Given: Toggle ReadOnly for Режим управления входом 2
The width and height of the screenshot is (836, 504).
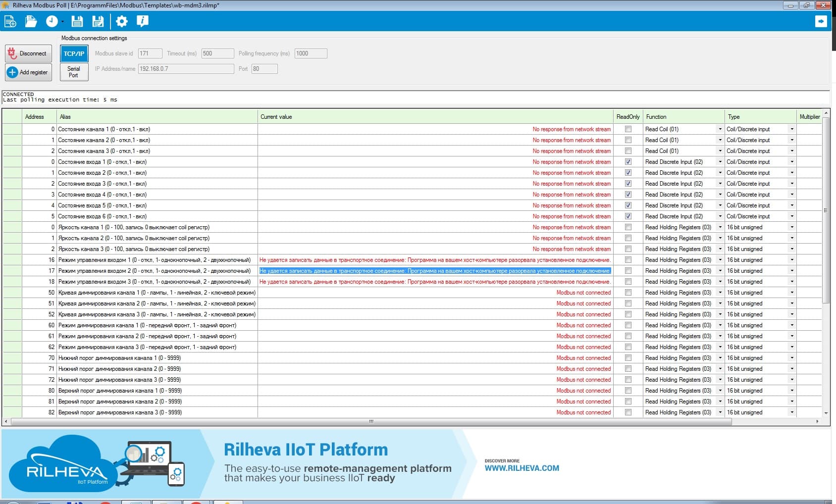Looking at the screenshot, I should tap(628, 271).
